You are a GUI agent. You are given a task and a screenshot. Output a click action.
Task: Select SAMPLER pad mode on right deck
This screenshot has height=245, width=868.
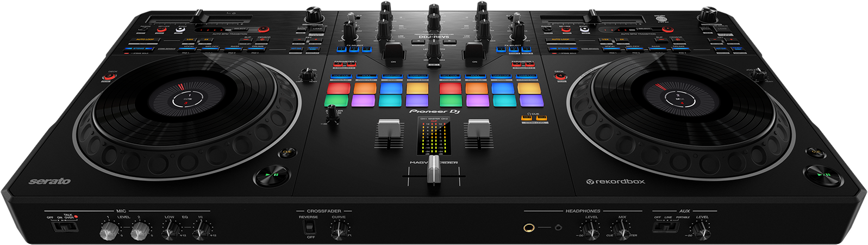(x=526, y=77)
